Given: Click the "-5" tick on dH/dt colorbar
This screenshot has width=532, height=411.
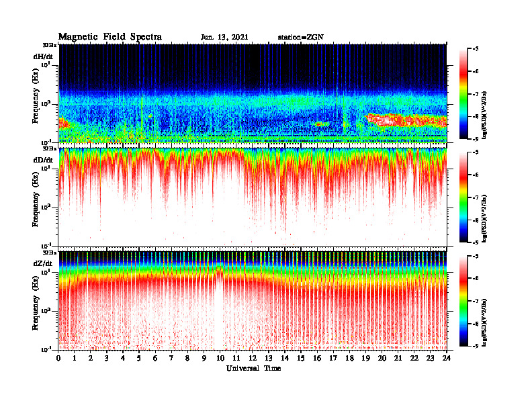Looking at the screenshot, I should click(x=475, y=49).
